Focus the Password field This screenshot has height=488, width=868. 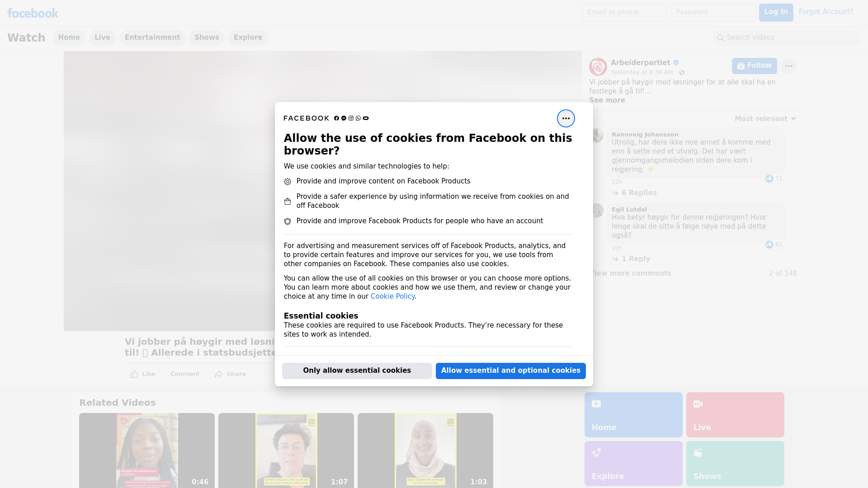point(712,13)
